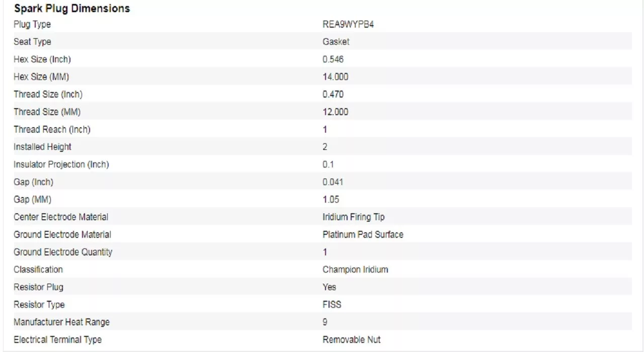This screenshot has height=352, width=644.
Task: Select the Thread Size (Inch) value 0.470
Action: point(333,94)
